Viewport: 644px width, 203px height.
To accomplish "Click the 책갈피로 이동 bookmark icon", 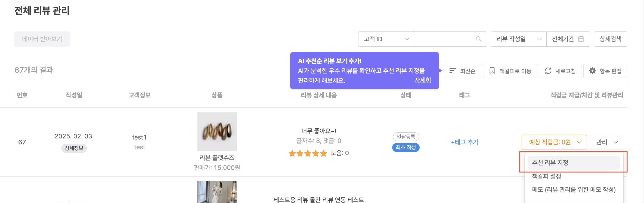I will [492, 71].
